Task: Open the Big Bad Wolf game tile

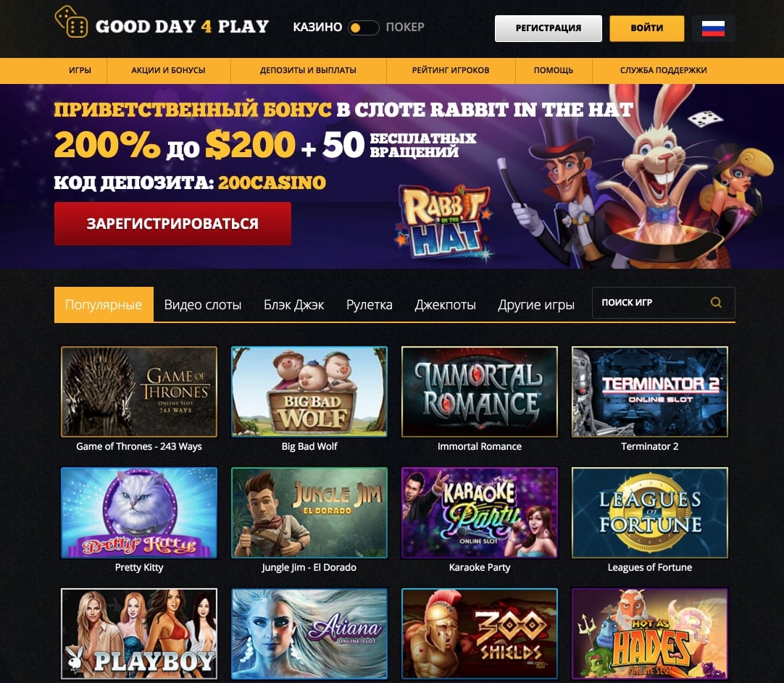Action: [x=309, y=392]
